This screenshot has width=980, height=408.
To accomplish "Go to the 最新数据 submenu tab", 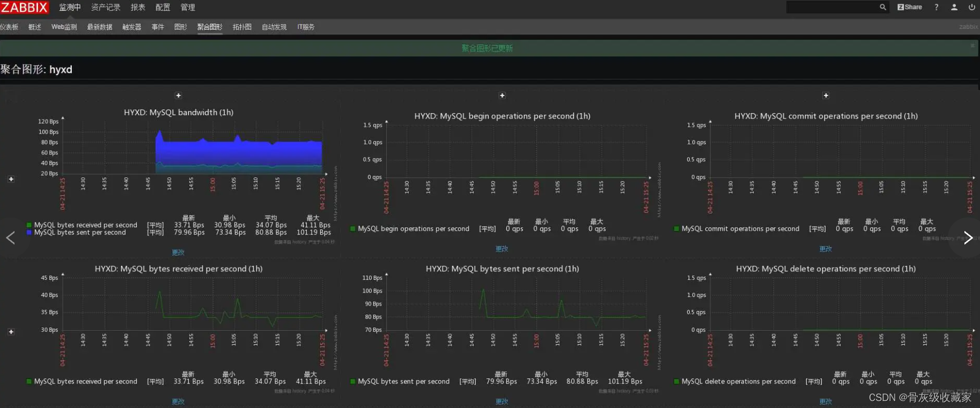I will [x=100, y=27].
